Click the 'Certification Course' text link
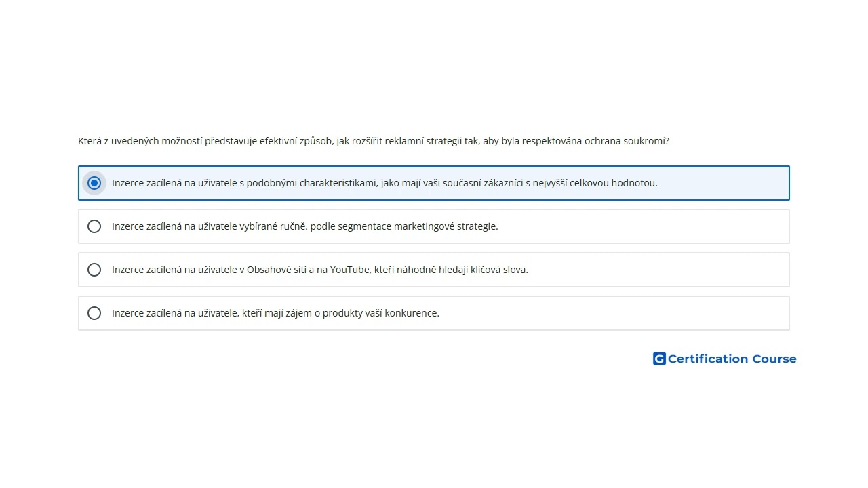 click(732, 359)
